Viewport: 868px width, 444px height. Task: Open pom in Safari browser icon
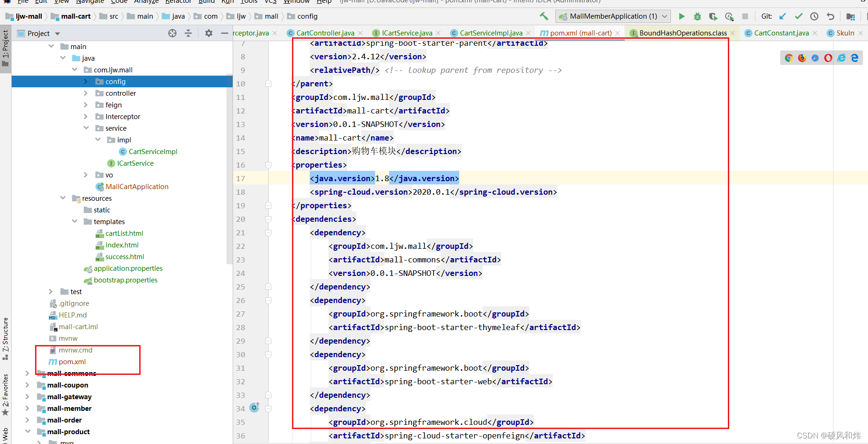[x=815, y=58]
